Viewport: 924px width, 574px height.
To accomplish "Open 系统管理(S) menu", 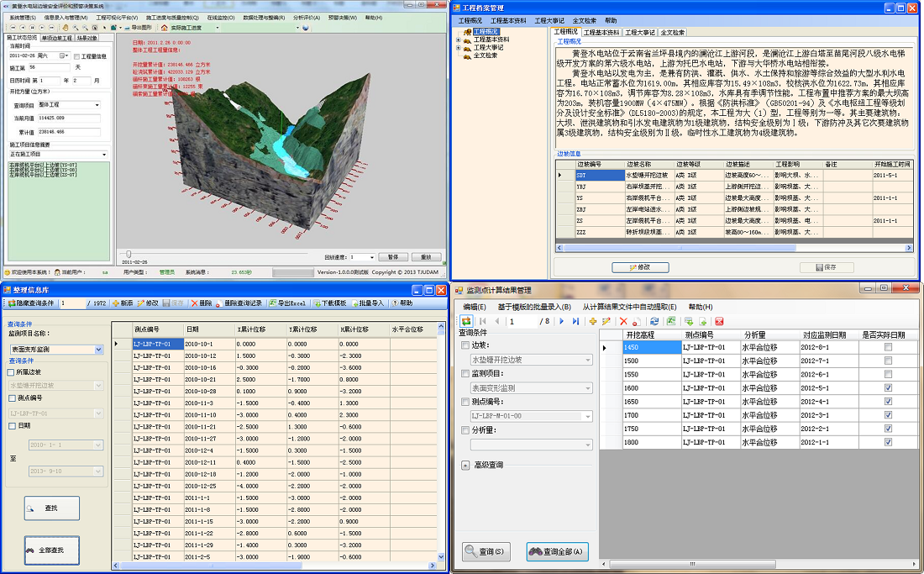I will (x=23, y=18).
